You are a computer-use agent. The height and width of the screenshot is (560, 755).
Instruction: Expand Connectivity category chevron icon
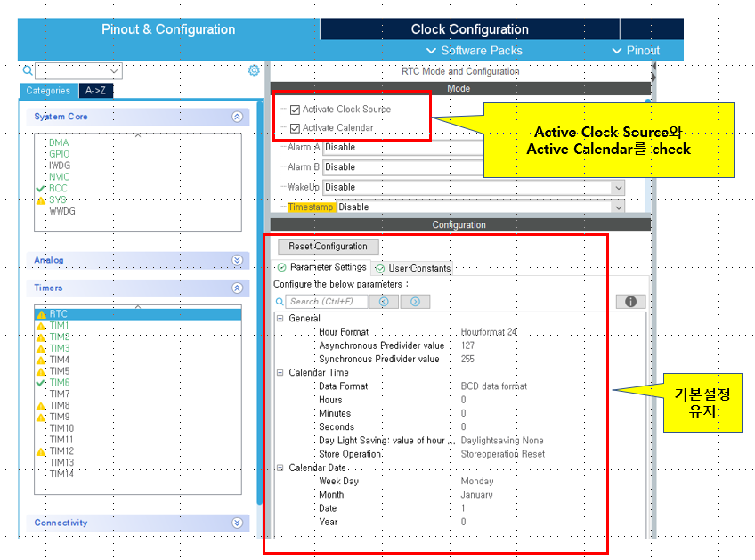click(237, 523)
